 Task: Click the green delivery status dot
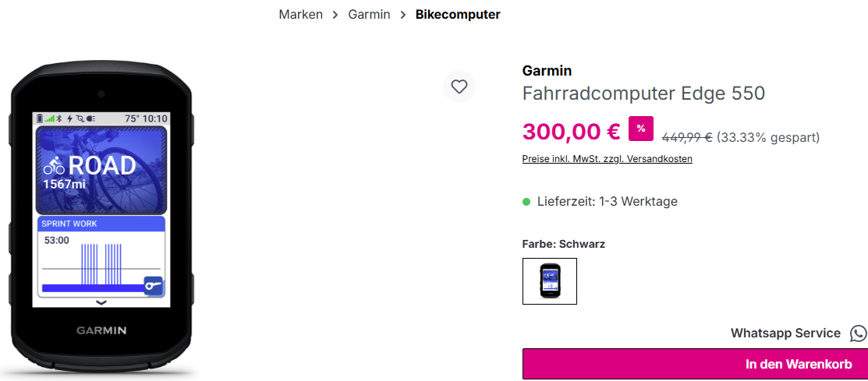(526, 202)
